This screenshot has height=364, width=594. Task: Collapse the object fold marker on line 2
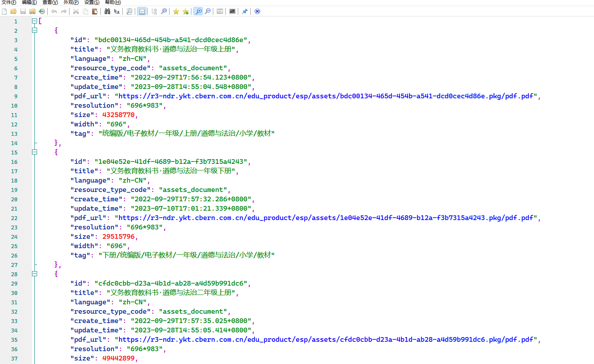click(x=34, y=30)
